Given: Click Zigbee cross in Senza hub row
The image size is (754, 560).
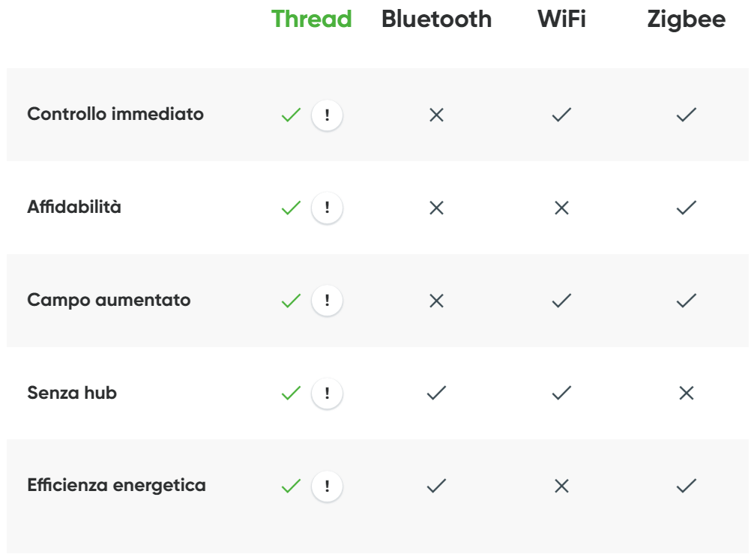Looking at the screenshot, I should click(x=686, y=393).
